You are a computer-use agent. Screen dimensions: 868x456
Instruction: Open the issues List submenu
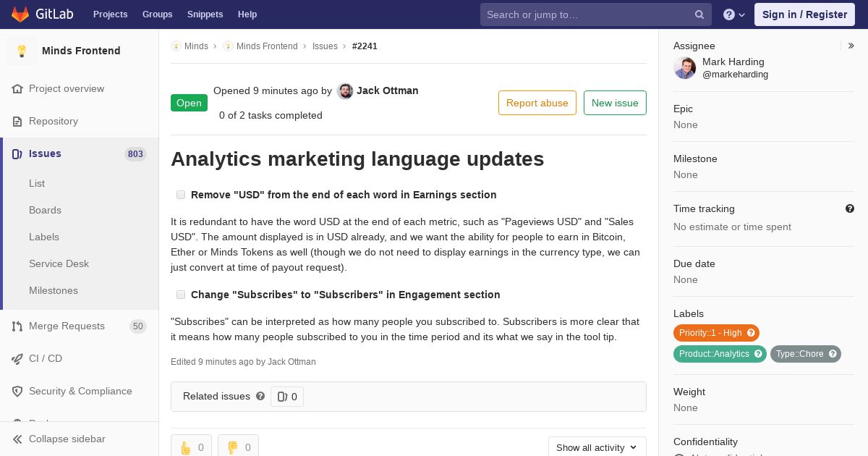(37, 183)
